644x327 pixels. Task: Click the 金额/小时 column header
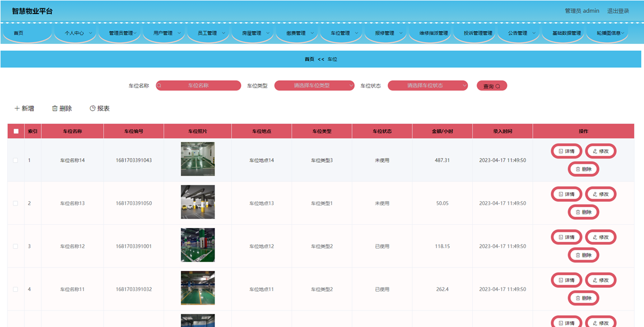click(442, 131)
